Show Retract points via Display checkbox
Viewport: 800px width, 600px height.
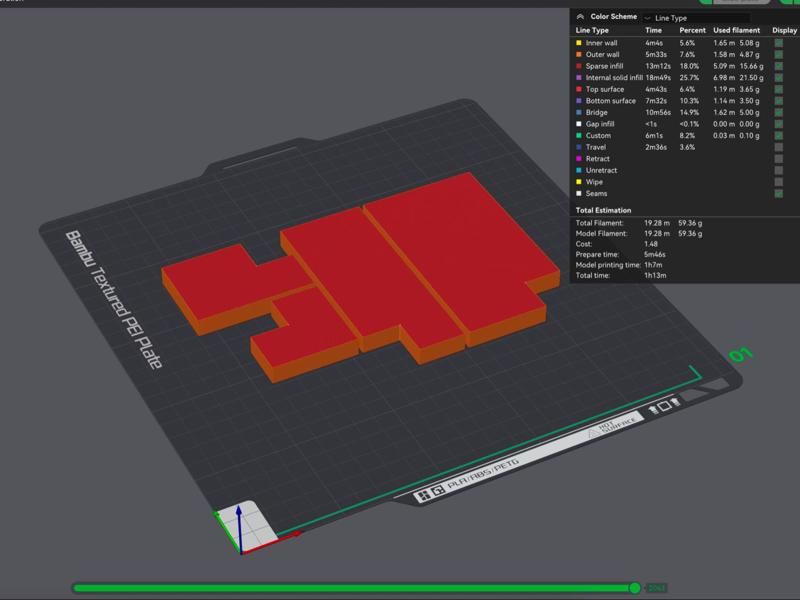[778, 159]
